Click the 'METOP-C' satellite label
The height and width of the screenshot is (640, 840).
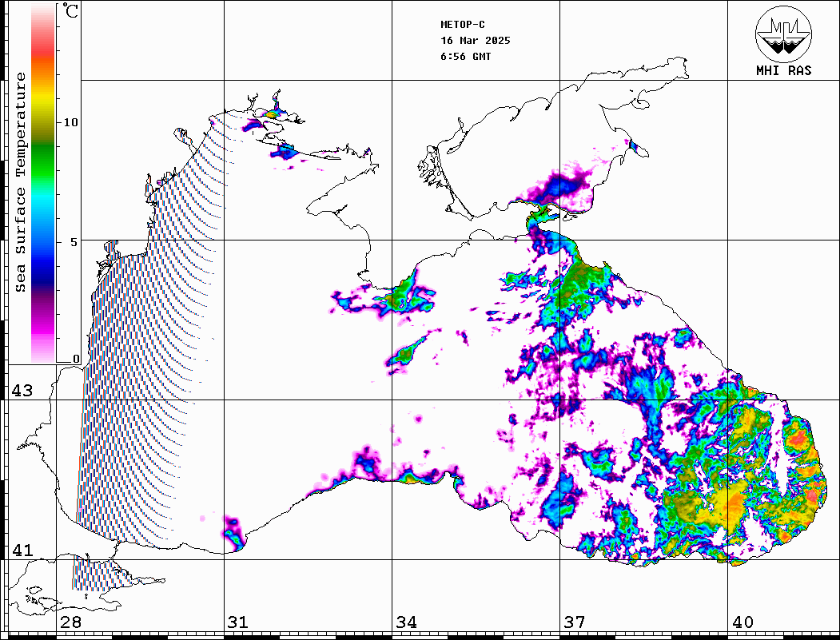pyautogui.click(x=463, y=25)
